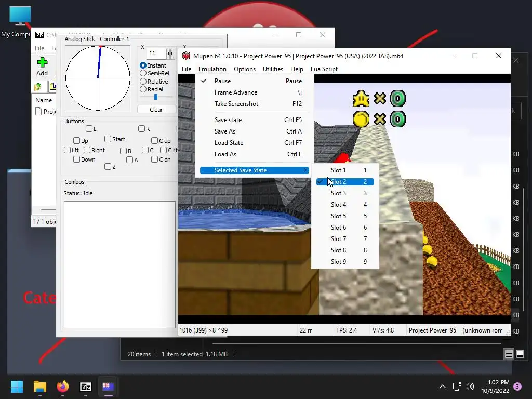Open the Lua Script menu

click(324, 69)
